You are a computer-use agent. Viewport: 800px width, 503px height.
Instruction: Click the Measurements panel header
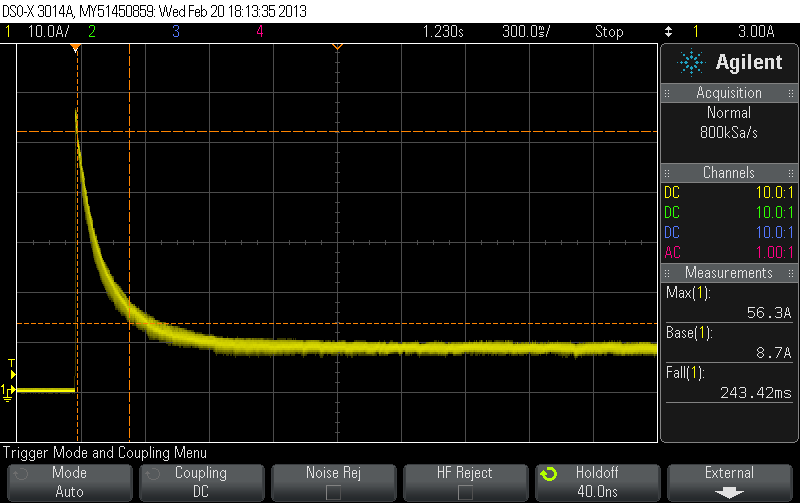(729, 272)
